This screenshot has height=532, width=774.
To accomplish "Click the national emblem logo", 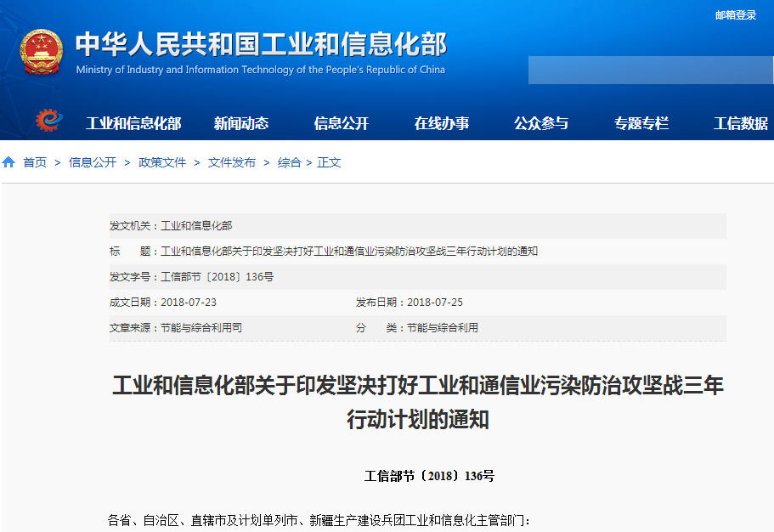I will pos(41,52).
